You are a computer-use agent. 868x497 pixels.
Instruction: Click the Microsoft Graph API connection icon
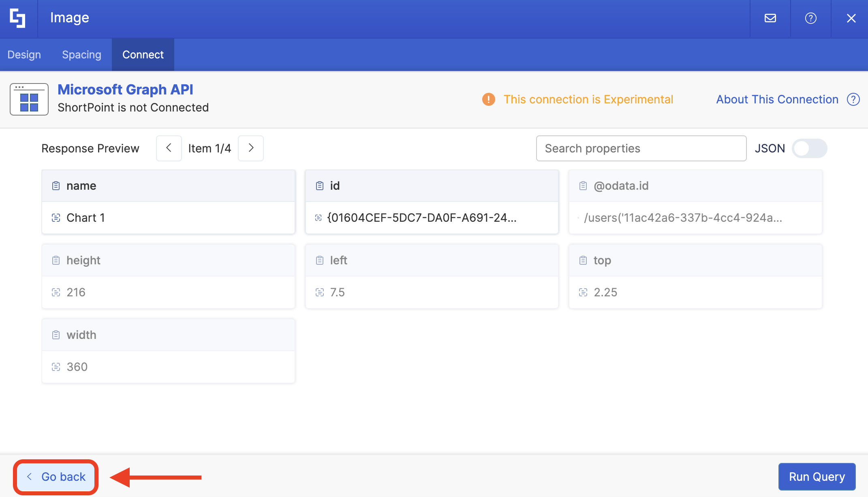29,99
